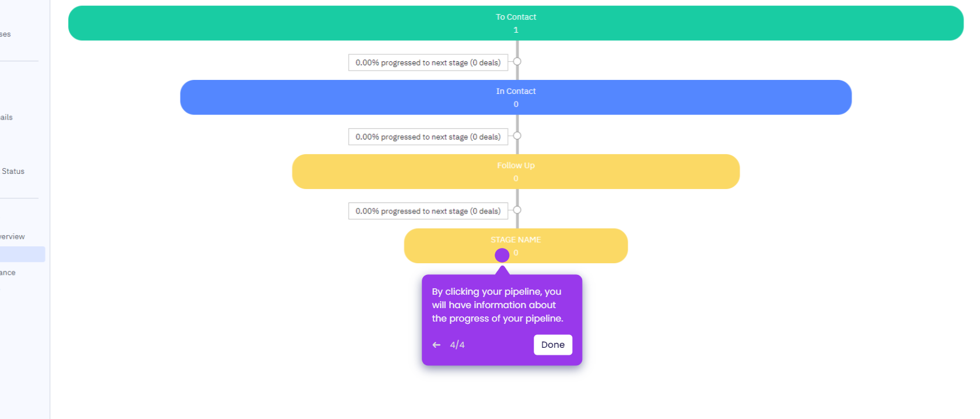The height and width of the screenshot is (419, 980).
Task: Click the highlighted sidebar menu item
Action: click(x=23, y=254)
